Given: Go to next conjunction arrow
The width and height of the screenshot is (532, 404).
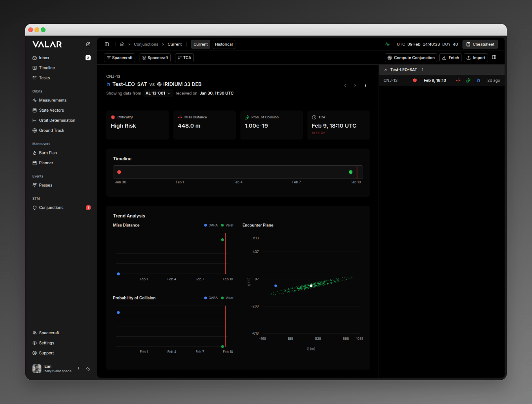Looking at the screenshot, I should pyautogui.click(x=355, y=85).
